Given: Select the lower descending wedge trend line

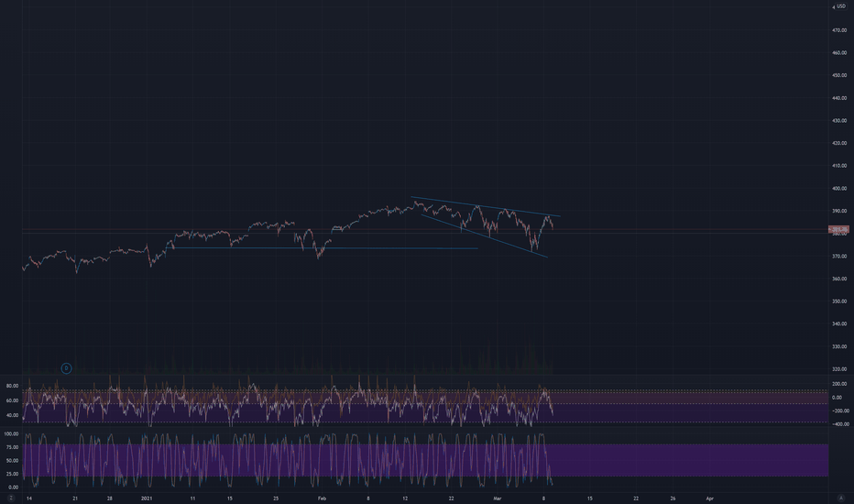Looking at the screenshot, I should pos(484,236).
